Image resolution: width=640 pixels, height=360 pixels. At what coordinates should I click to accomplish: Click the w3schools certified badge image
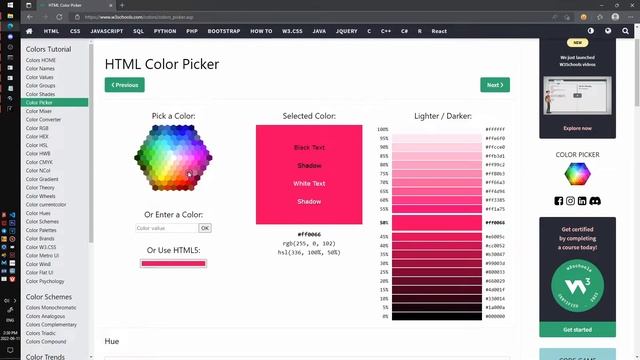tap(577, 285)
